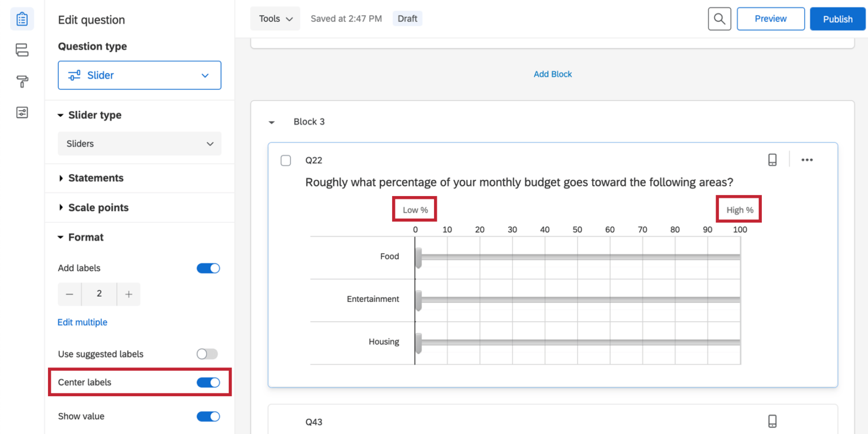
Task: Select the Q22 question checkbox
Action: (x=286, y=160)
